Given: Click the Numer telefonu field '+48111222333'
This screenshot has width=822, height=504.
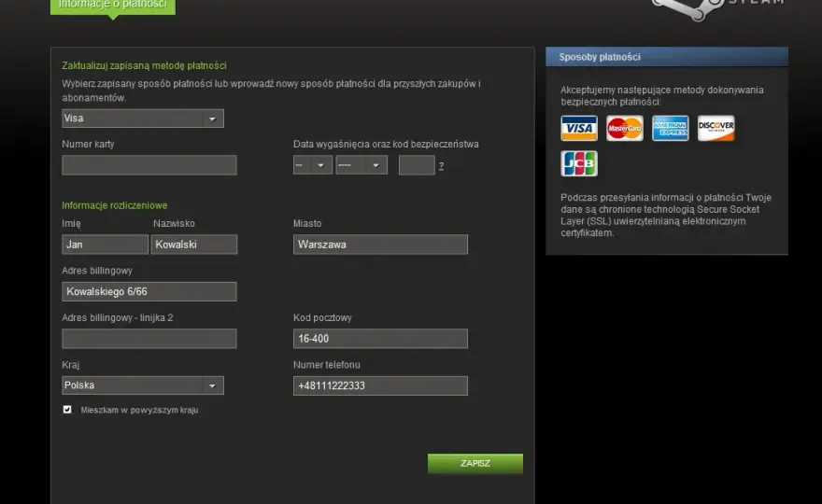Looking at the screenshot, I should click(380, 385).
